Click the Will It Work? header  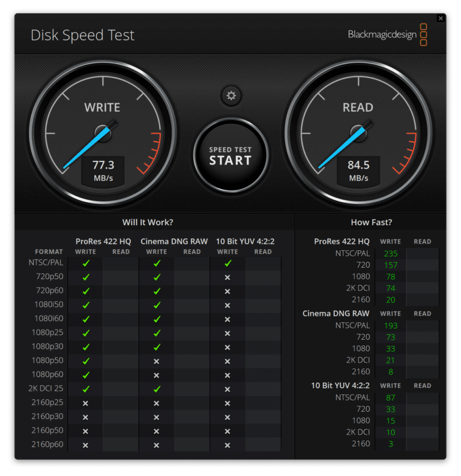pyautogui.click(x=148, y=222)
